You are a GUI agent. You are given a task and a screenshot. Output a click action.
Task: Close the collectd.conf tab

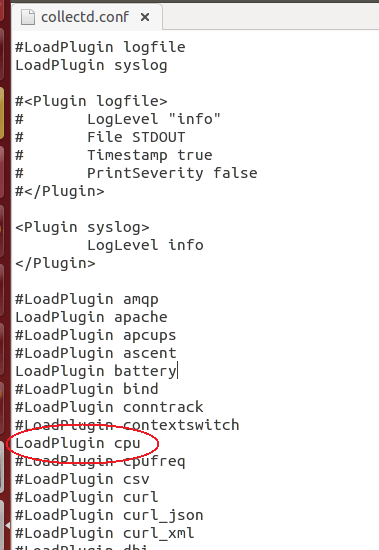145,17
